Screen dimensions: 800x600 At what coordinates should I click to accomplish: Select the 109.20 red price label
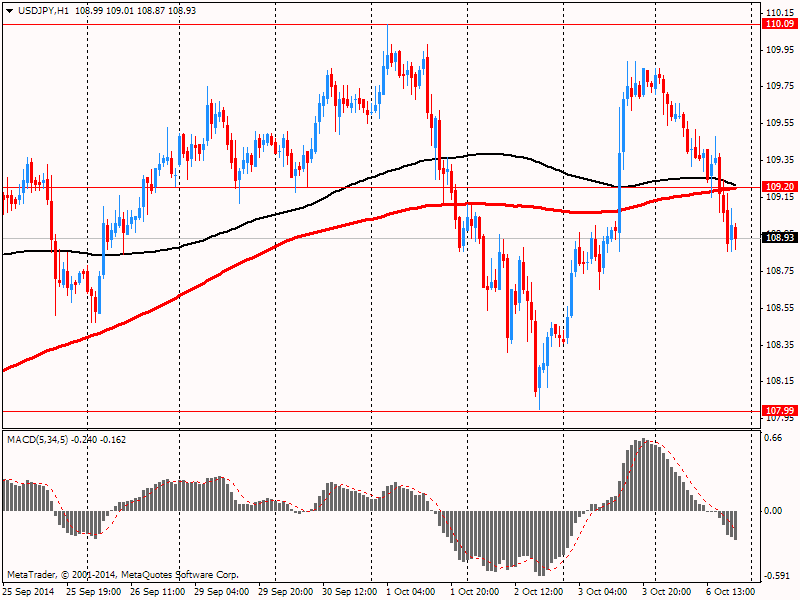click(x=780, y=187)
